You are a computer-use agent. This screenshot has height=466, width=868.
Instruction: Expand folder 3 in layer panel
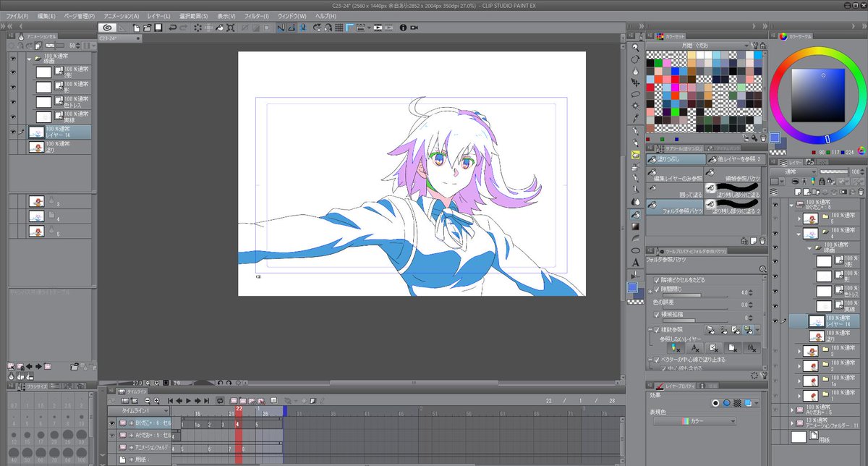(x=799, y=352)
